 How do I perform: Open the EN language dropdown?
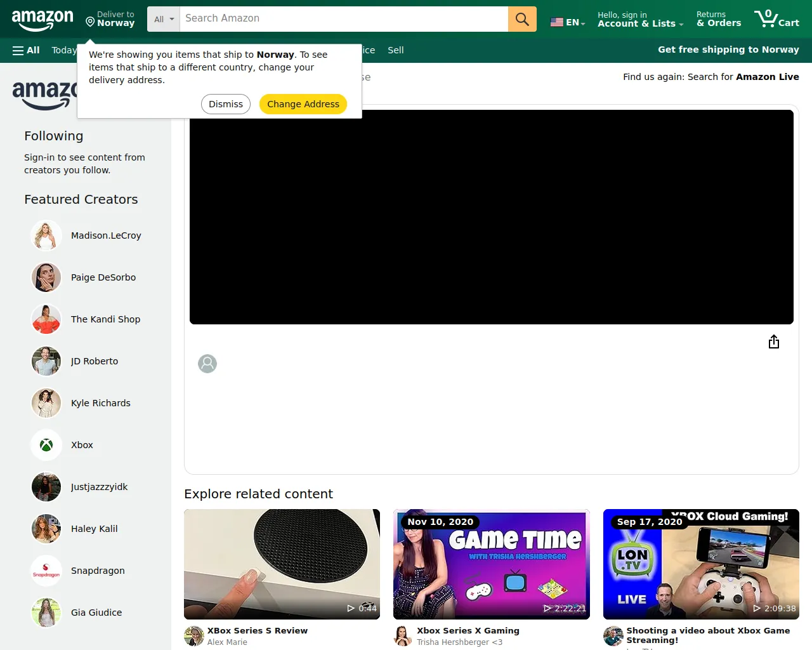click(x=567, y=21)
